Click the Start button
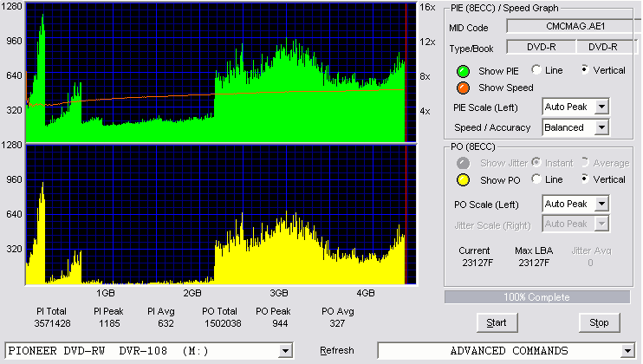 497,323
